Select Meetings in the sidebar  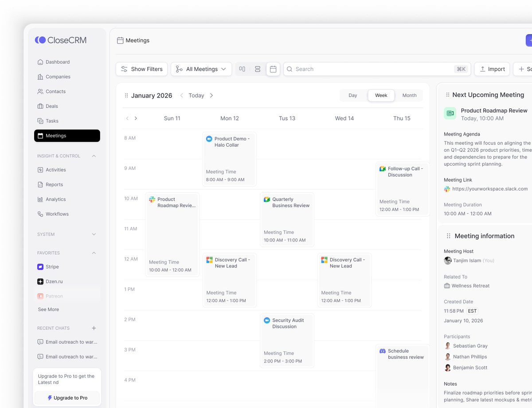click(x=67, y=136)
